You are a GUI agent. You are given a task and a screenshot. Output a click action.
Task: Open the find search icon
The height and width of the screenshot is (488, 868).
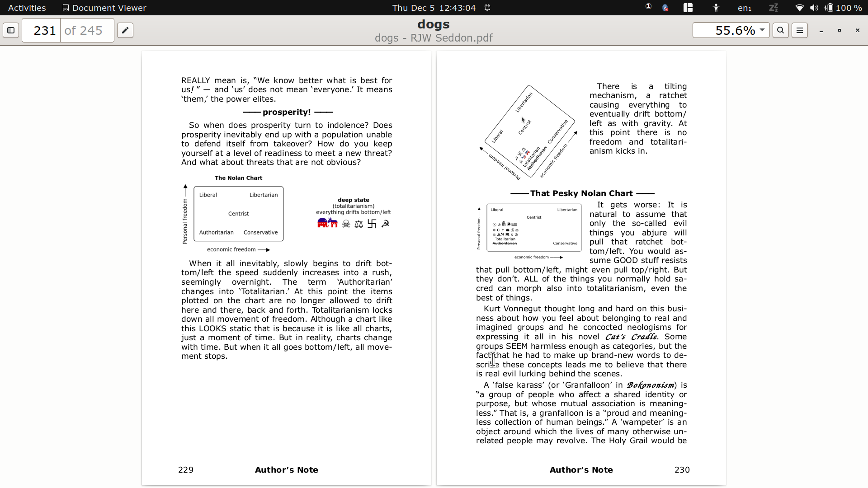[781, 30]
